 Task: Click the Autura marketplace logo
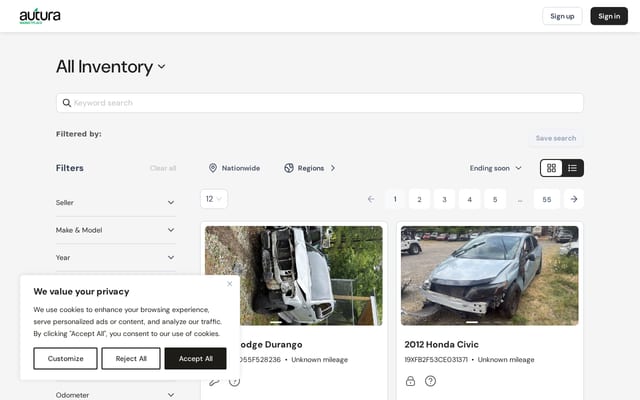coord(40,16)
